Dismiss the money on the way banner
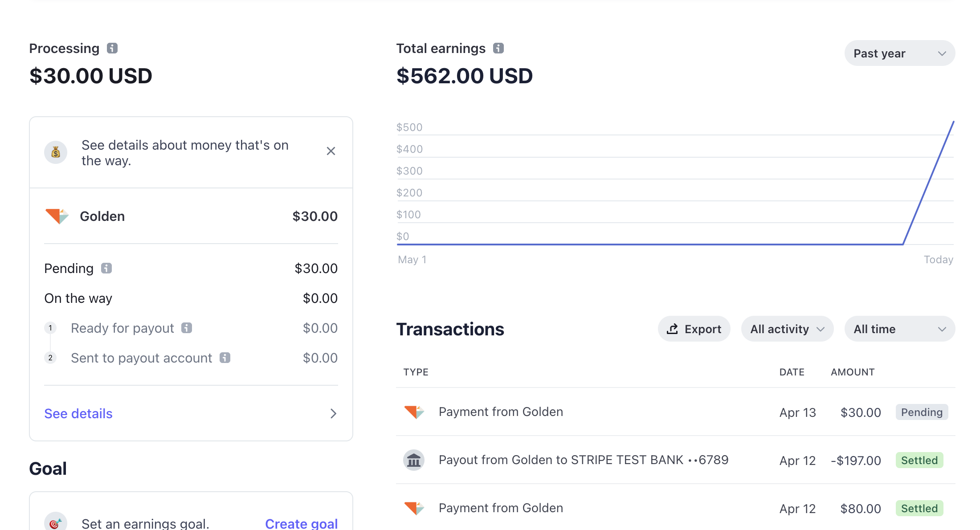 click(x=331, y=151)
